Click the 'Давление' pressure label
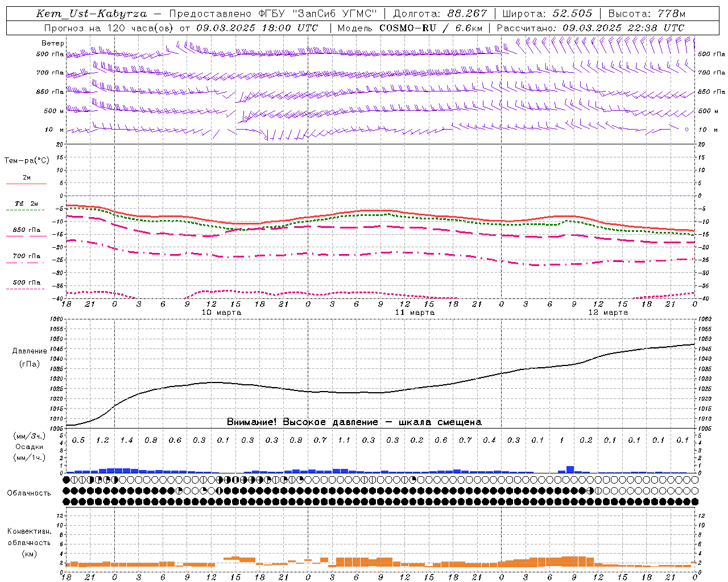 pos(30,351)
